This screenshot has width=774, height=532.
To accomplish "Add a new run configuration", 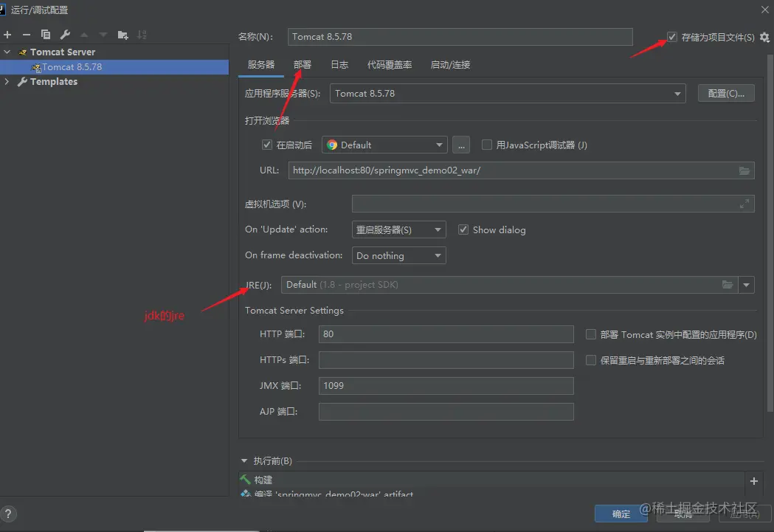I will click(x=7, y=35).
